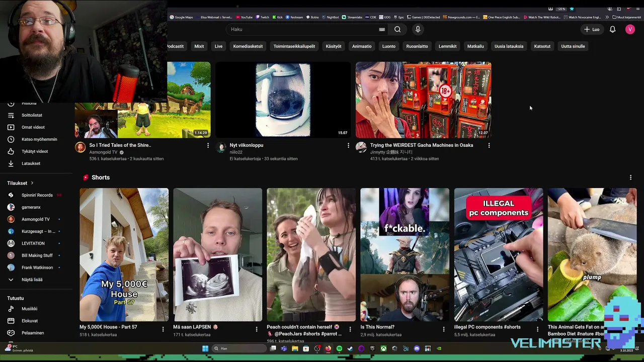Open Spinnin' Records subscription

click(x=36, y=195)
